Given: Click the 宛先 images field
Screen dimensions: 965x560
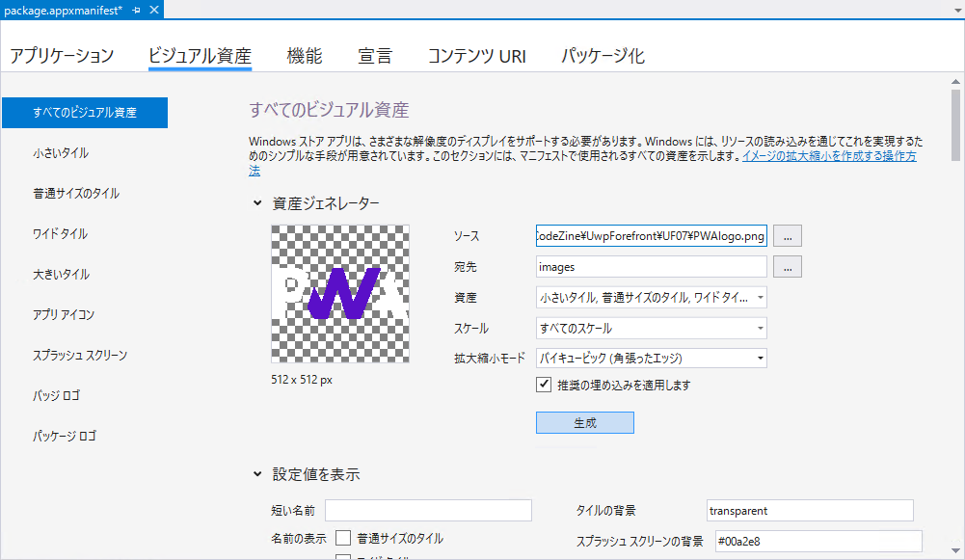Looking at the screenshot, I should pyautogui.click(x=651, y=267).
